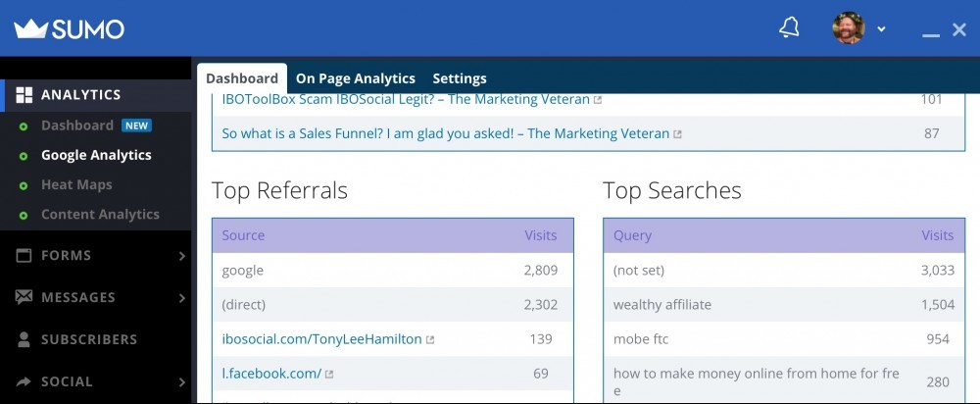Click the Forms window icon
980x404 pixels.
pos(24,255)
